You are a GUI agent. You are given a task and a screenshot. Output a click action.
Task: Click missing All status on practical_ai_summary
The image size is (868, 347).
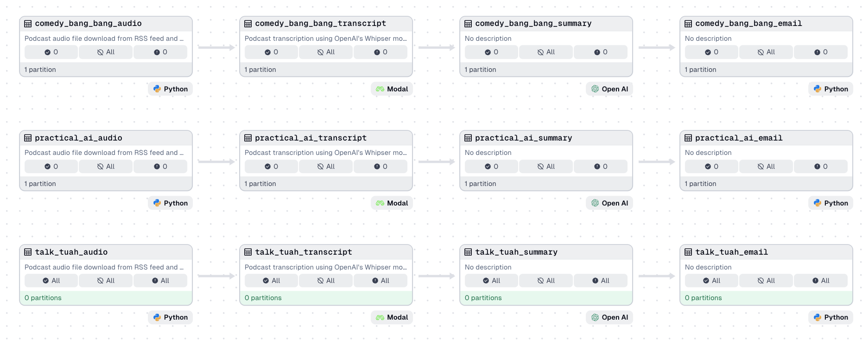coord(546,167)
